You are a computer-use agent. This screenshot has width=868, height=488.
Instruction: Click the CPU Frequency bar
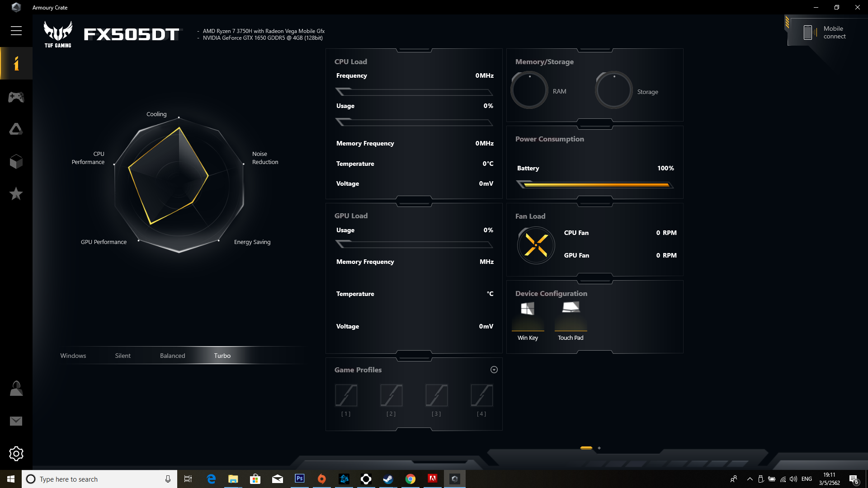tap(414, 92)
